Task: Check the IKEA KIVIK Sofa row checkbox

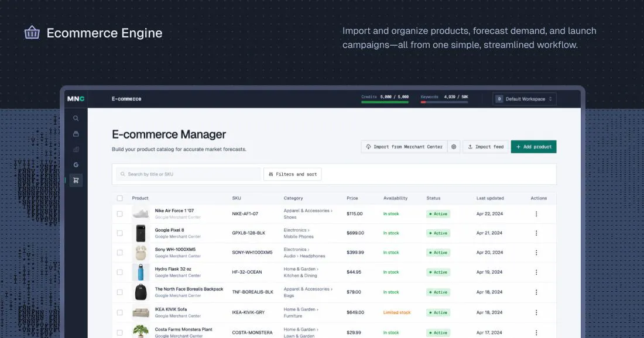Action: [119, 313]
